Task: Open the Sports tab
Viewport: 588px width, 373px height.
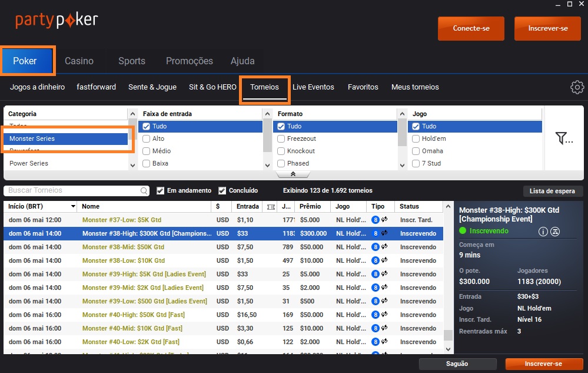Action: point(132,61)
